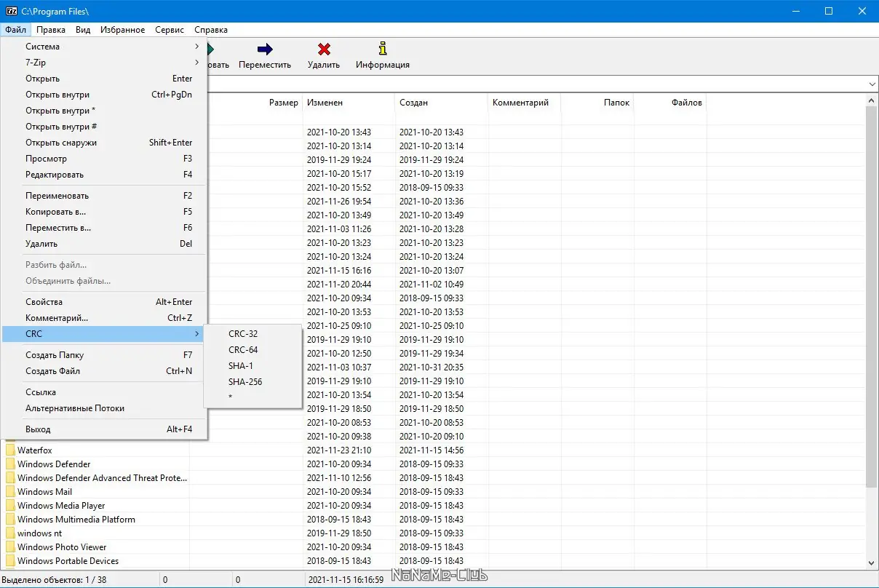Choose Открыть внутри (Ctrl+PgDn) menu entry
Viewport: 879px width, 588px height.
coord(105,95)
